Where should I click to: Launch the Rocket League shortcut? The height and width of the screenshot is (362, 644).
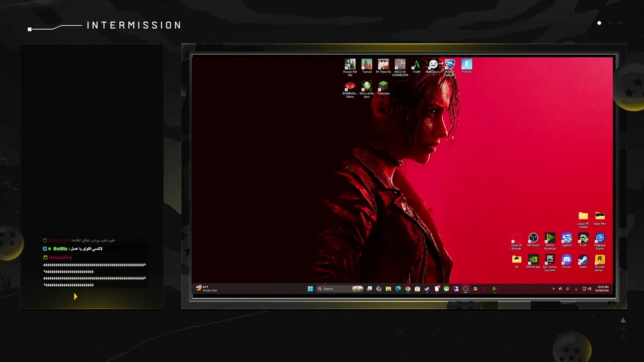(450, 67)
